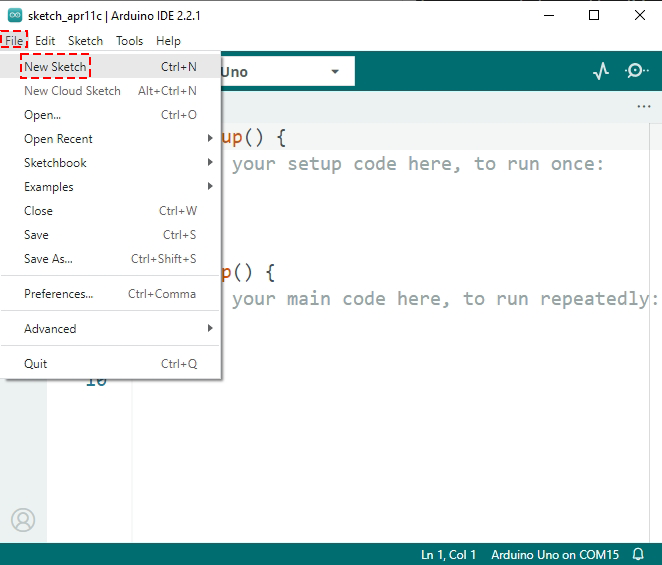Expand the Advanced submenu
Screen dimensions: 662x565
111,329
